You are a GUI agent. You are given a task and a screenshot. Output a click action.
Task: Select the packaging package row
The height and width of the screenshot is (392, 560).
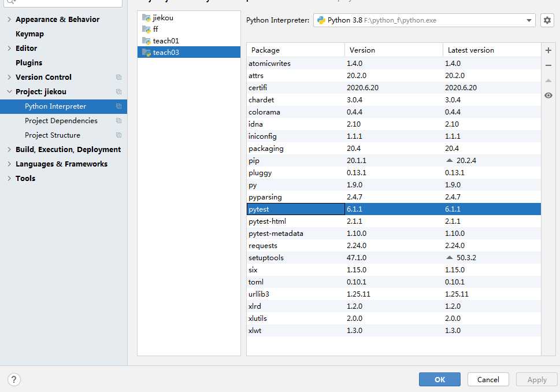tap(394, 148)
